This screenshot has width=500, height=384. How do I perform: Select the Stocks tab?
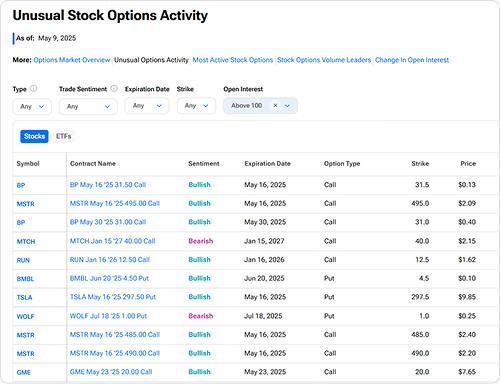click(34, 136)
